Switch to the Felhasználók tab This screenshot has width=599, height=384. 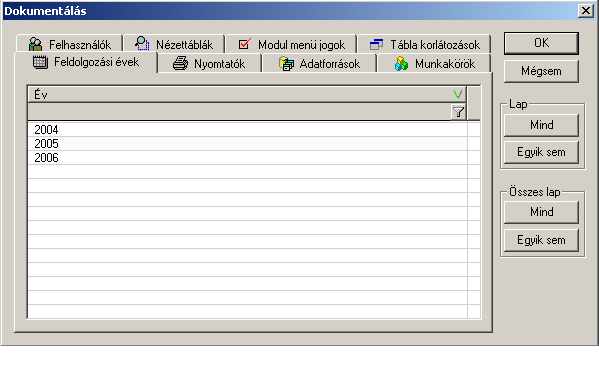[69, 44]
